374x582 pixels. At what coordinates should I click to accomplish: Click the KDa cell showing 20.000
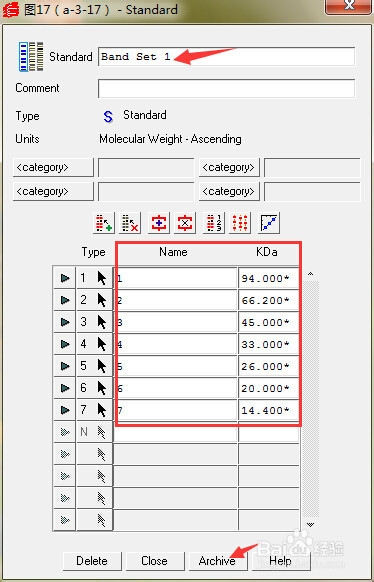269,388
